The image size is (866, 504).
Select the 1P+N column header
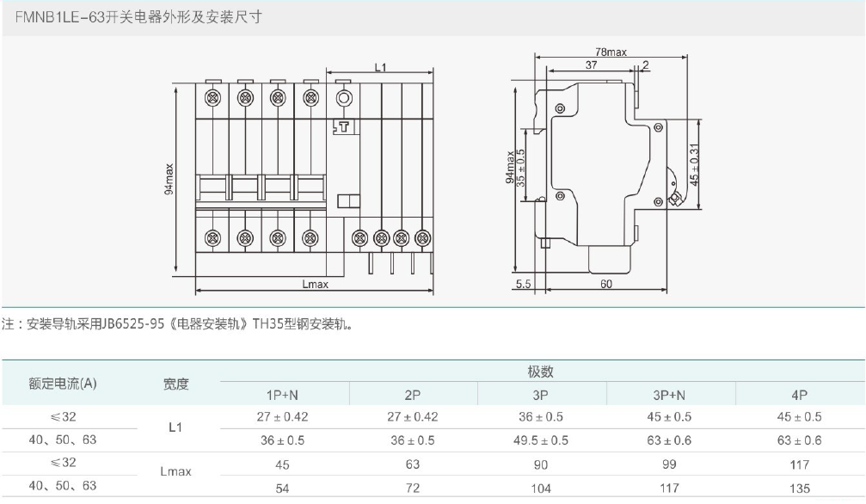pyautogui.click(x=282, y=395)
